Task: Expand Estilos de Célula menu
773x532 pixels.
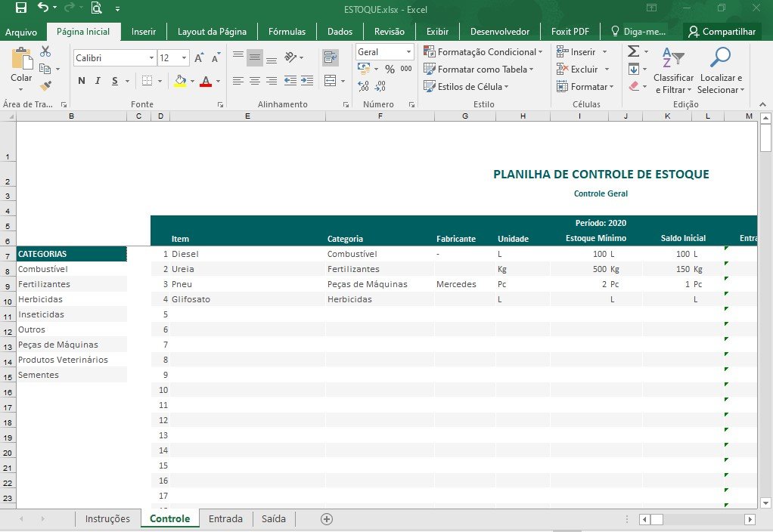Action: pos(466,87)
